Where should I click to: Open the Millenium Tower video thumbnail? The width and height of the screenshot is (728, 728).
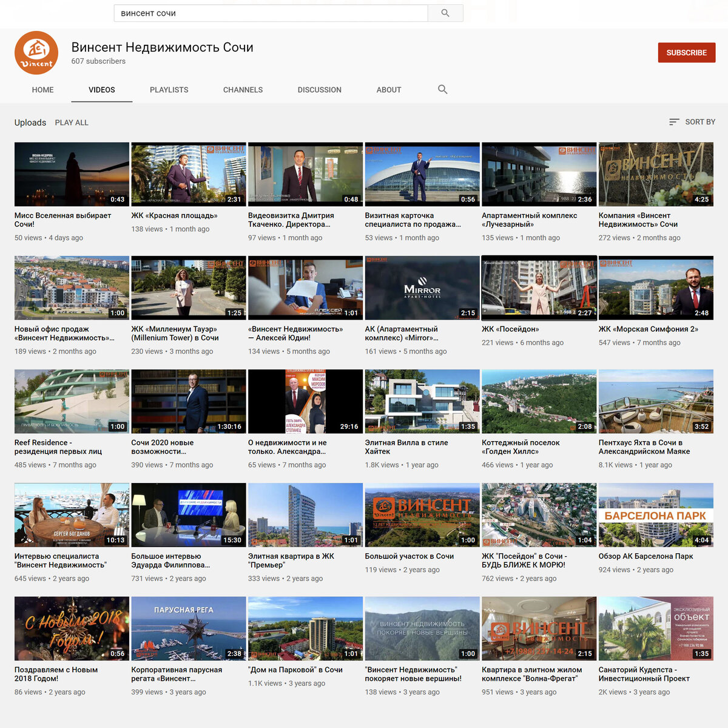coord(189,288)
